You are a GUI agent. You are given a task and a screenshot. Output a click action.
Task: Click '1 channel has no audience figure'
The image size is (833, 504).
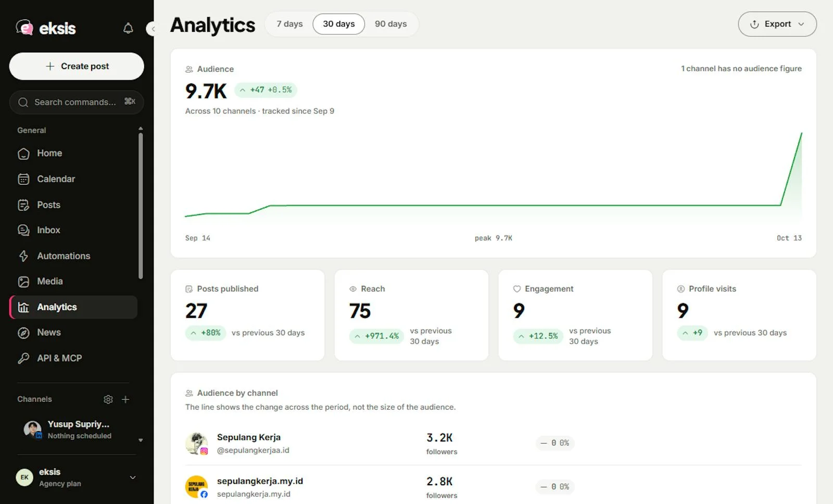point(741,68)
